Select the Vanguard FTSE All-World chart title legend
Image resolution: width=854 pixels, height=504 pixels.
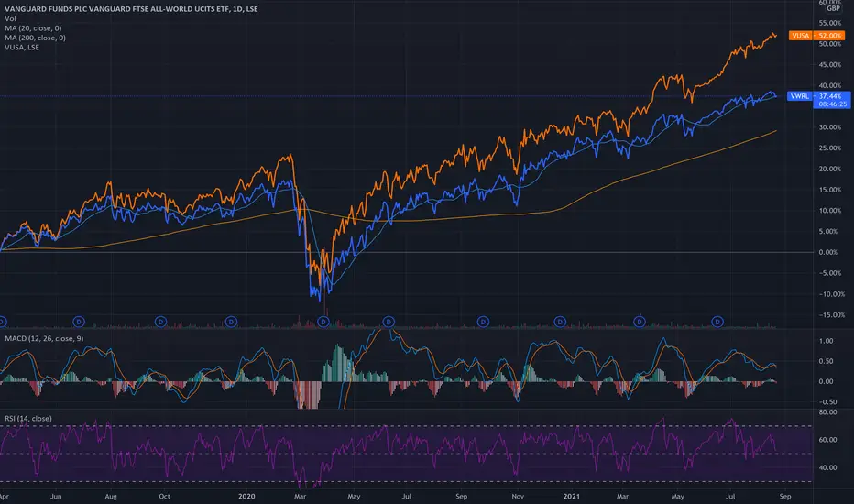131,9
